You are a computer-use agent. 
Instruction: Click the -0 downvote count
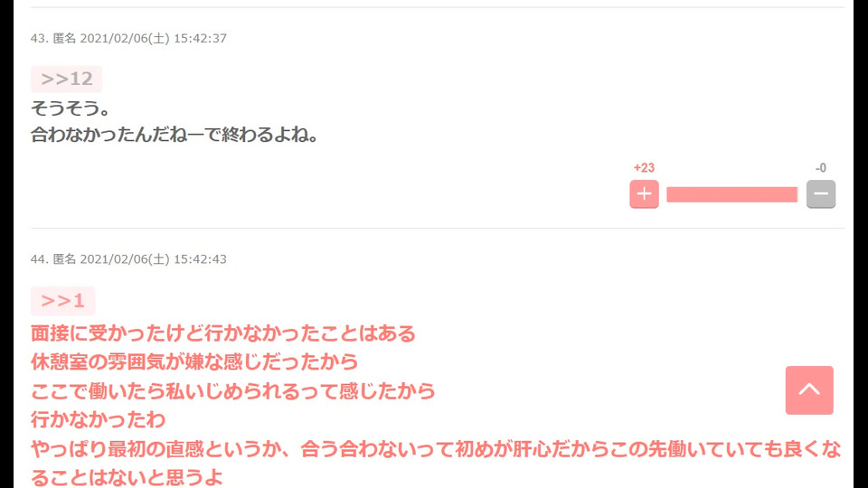pos(820,168)
